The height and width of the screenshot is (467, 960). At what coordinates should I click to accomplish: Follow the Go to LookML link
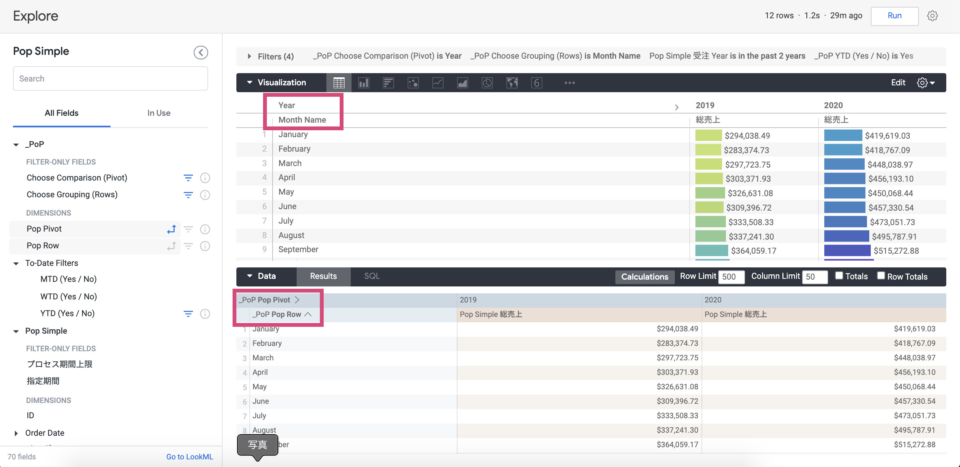pos(190,457)
